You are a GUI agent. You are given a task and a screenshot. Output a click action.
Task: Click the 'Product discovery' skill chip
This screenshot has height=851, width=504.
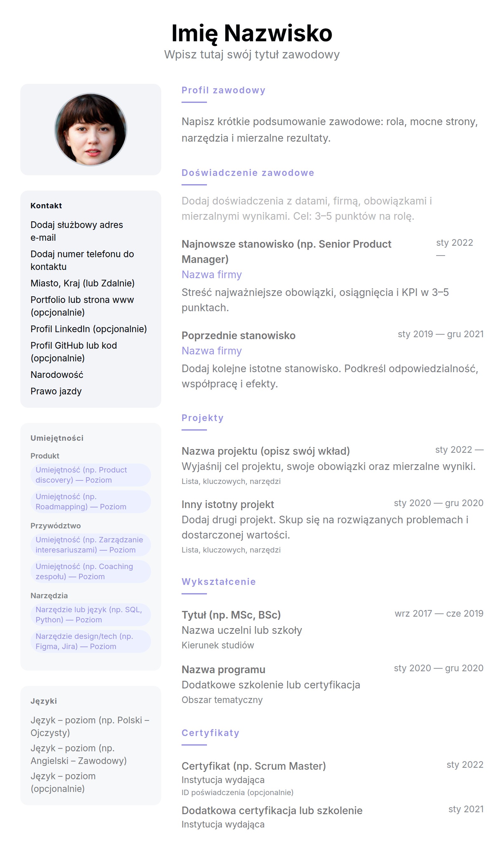tap(90, 475)
